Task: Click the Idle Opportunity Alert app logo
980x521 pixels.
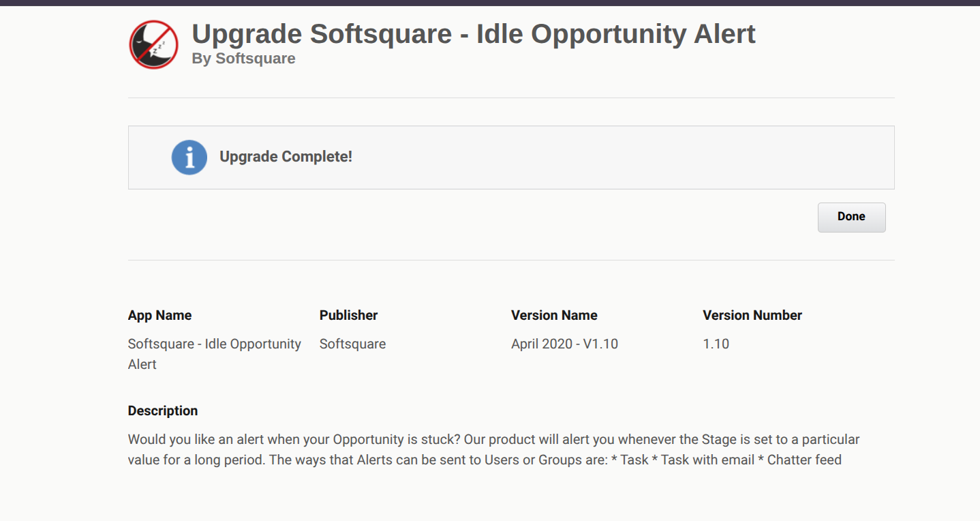Action: click(153, 44)
